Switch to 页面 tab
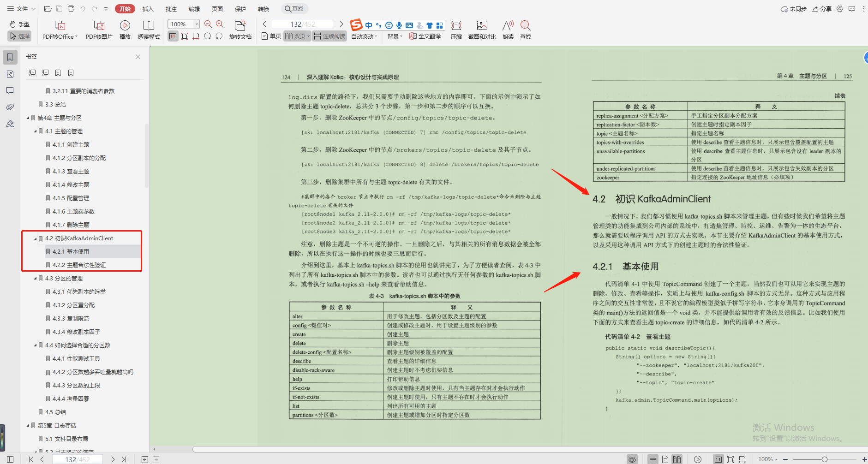Image resolution: width=868 pixels, height=464 pixels. pyautogui.click(x=217, y=9)
